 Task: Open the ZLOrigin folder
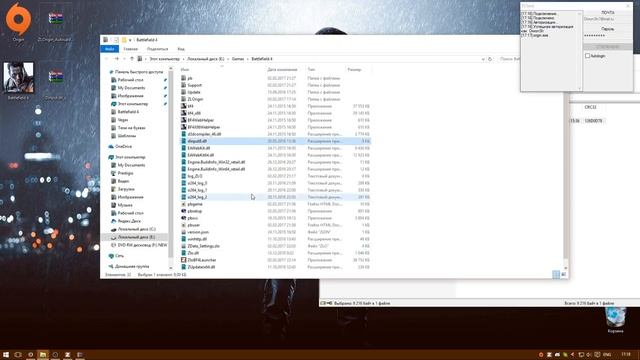point(195,99)
